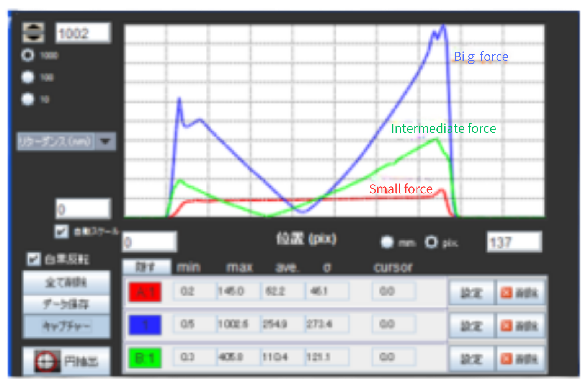Choose the mm unit radio button
This screenshot has width=588, height=392.
(x=387, y=242)
